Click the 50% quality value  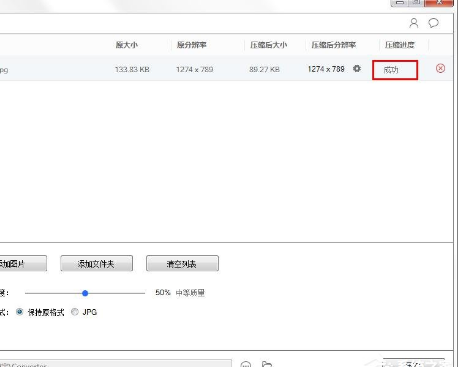point(163,293)
